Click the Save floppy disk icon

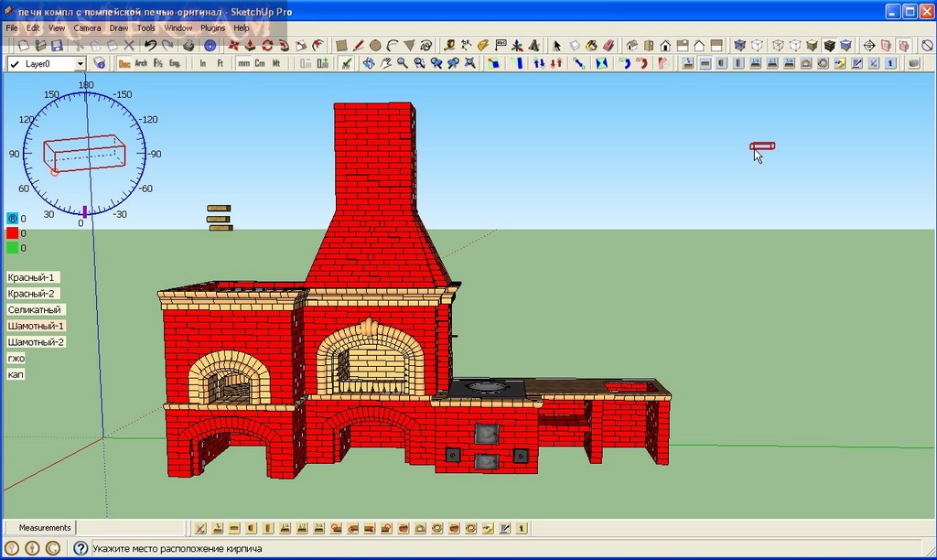pyautogui.click(x=57, y=45)
